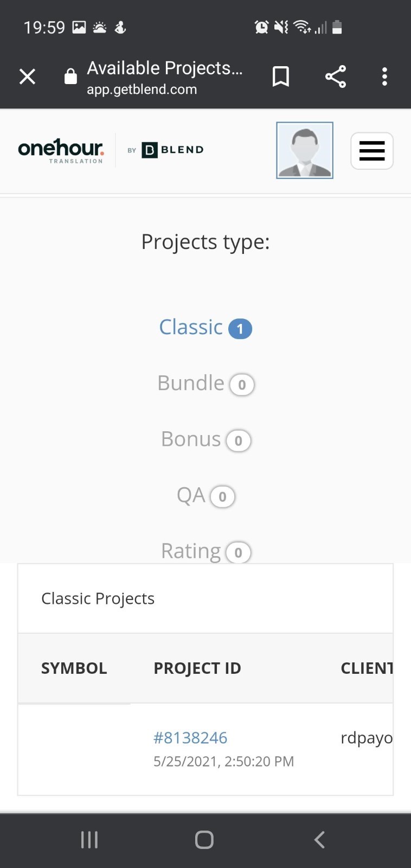Tap the padlock site security icon
This screenshot has height=868, width=411.
(70, 76)
